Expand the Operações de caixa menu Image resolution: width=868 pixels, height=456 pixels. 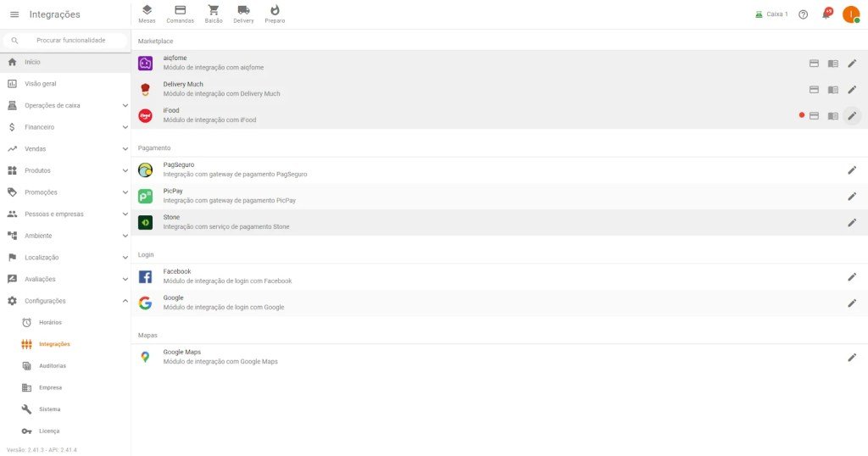click(65, 105)
